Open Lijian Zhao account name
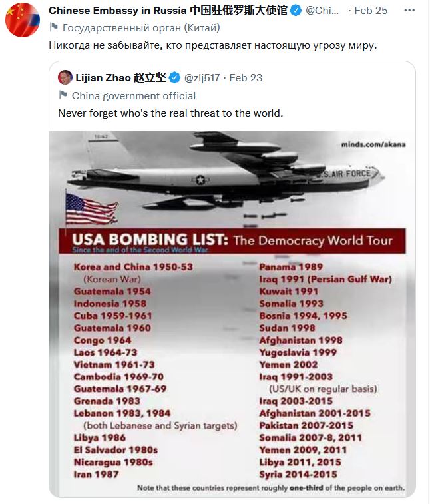Viewport: 436px width, 504px height. point(120,77)
